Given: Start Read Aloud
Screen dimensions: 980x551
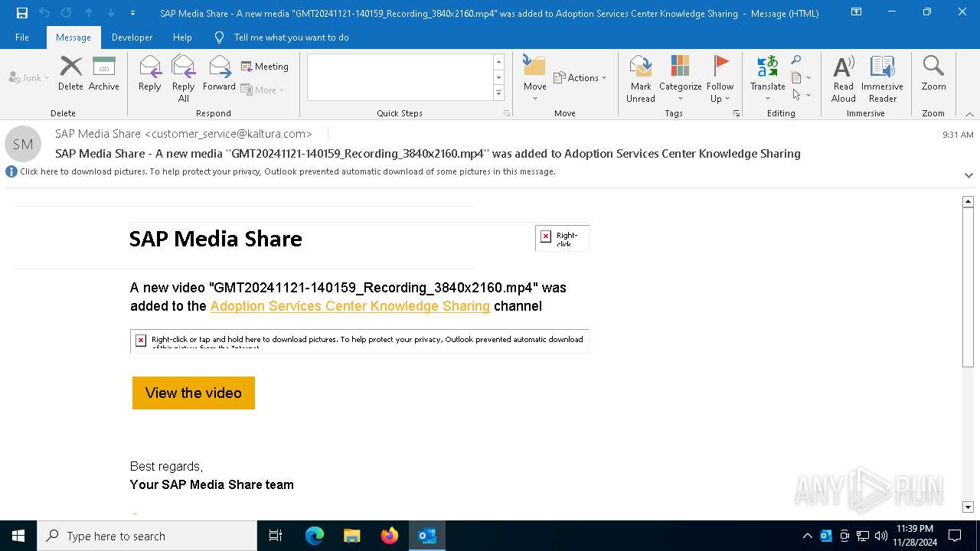Looking at the screenshot, I should pos(843,78).
